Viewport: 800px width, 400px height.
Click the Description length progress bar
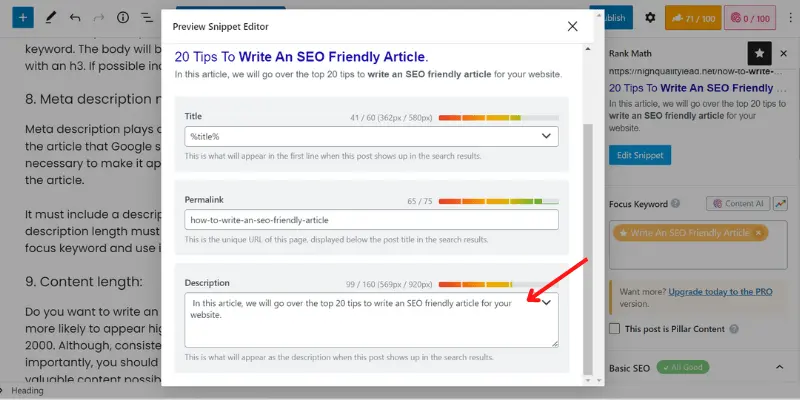click(498, 285)
